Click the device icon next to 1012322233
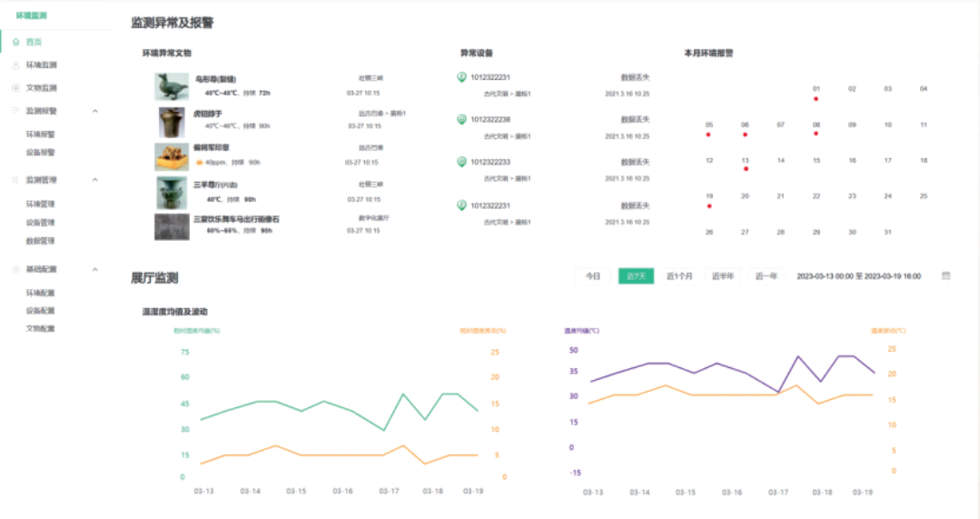 coord(461,162)
